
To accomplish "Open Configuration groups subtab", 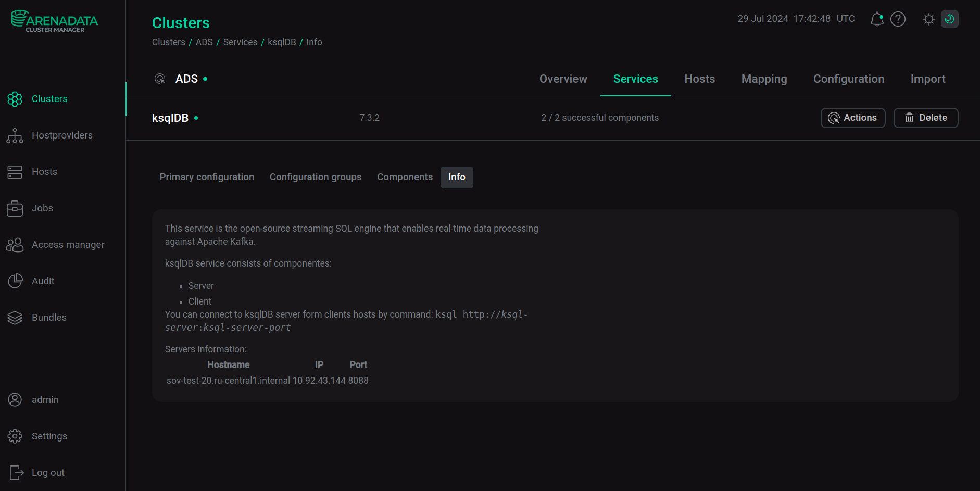I will (x=316, y=178).
